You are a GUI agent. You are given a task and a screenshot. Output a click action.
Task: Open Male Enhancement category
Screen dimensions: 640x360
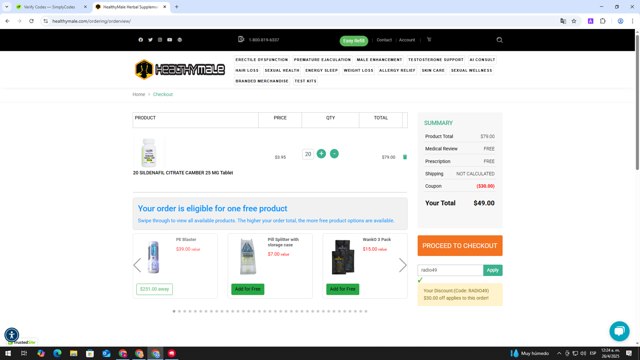tap(379, 60)
